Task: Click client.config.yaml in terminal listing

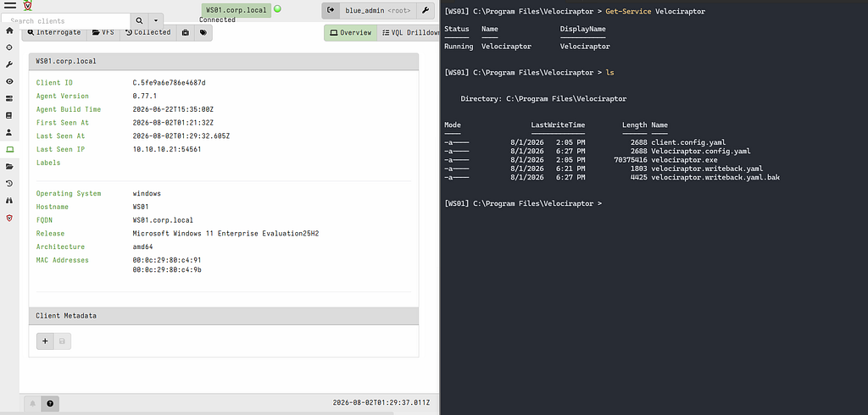Action: (x=688, y=143)
